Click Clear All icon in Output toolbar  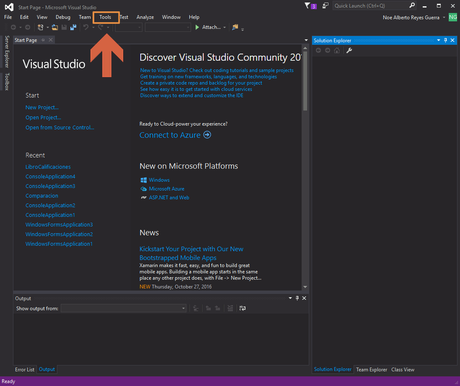coord(230,308)
